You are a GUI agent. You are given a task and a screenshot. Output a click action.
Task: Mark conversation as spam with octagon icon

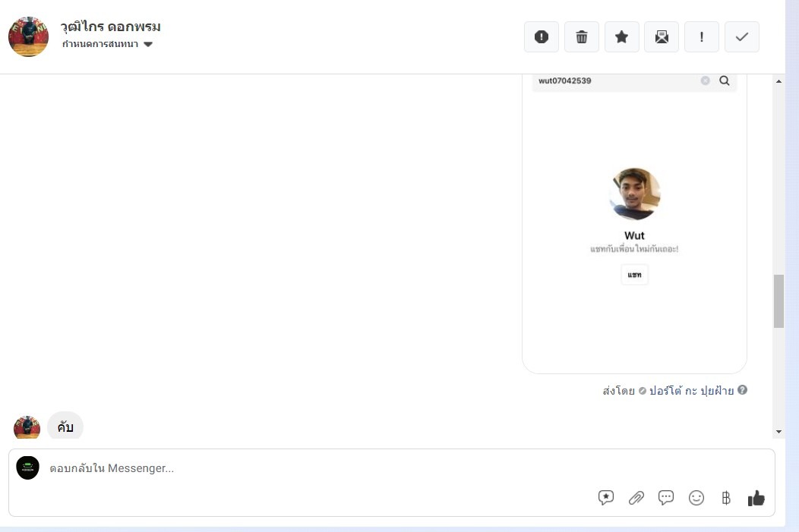pos(542,37)
